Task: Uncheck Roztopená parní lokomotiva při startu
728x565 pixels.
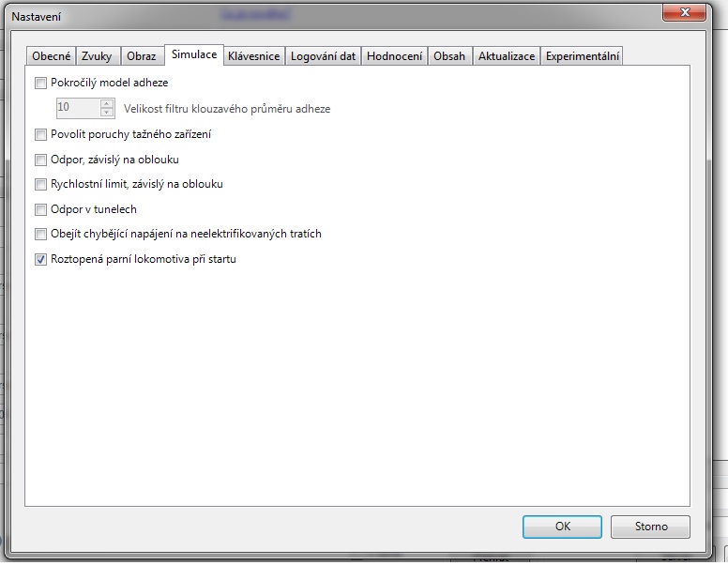Action: pyautogui.click(x=40, y=259)
